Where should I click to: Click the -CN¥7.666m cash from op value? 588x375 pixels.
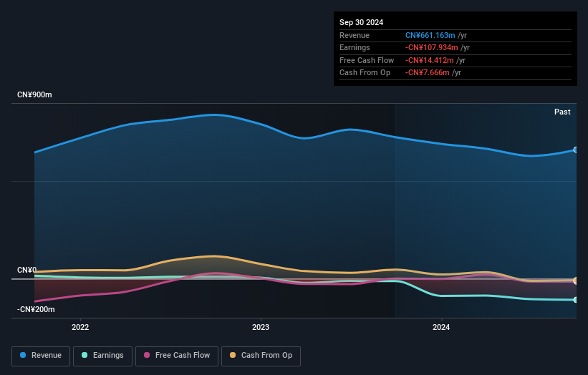pyautogui.click(x=427, y=73)
